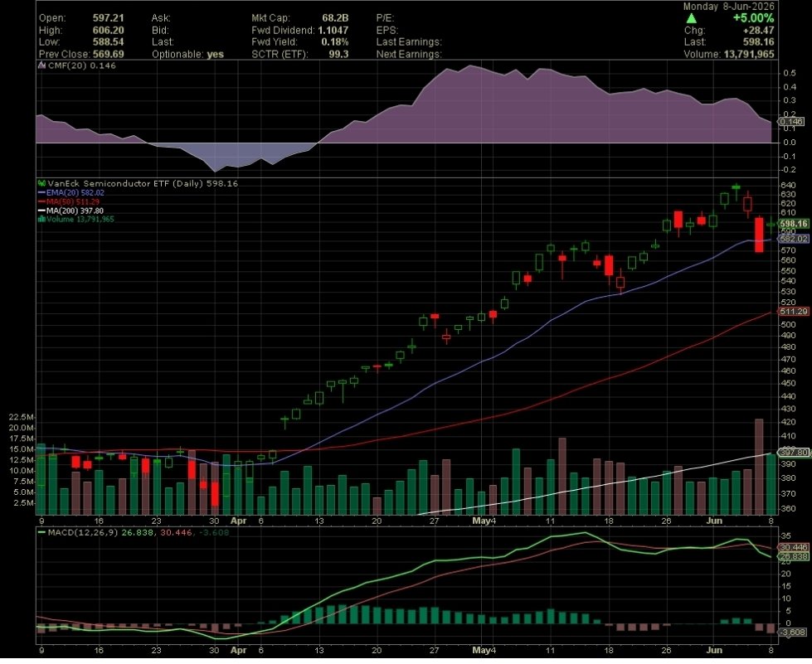Click the Chg +28.47 value
The image size is (812, 664).
pos(759,30)
